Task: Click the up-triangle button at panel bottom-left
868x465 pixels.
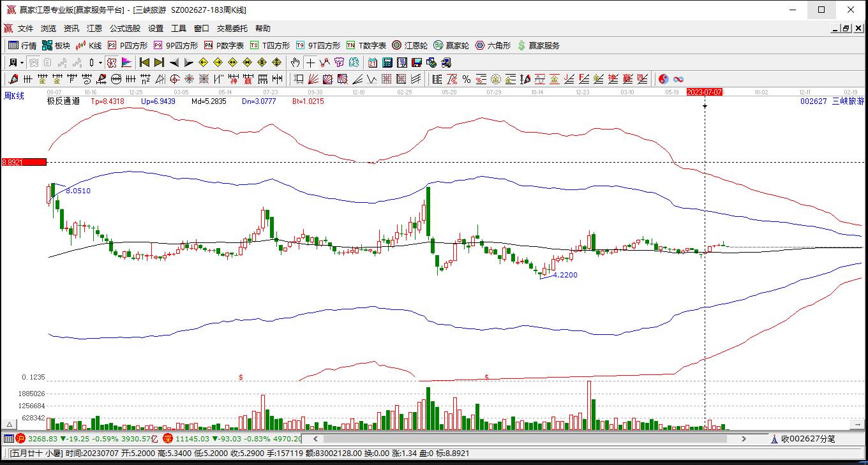Action: coord(10,424)
